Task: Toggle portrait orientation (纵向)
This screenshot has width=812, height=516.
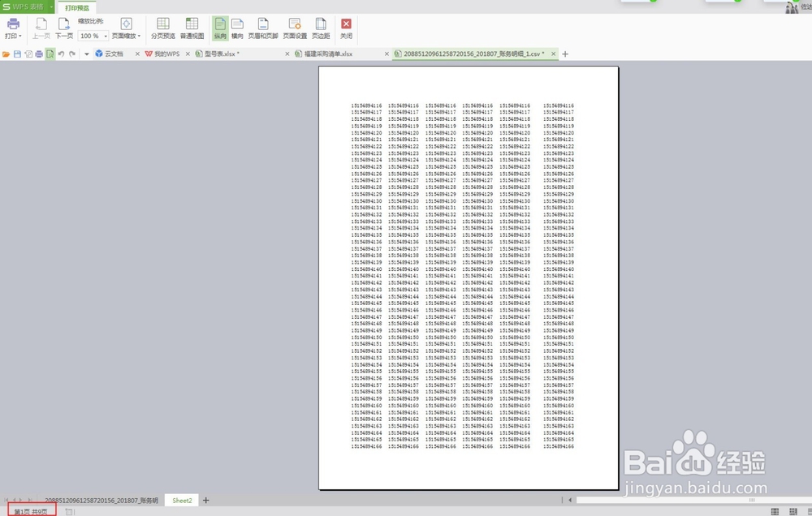Action: tap(220, 28)
